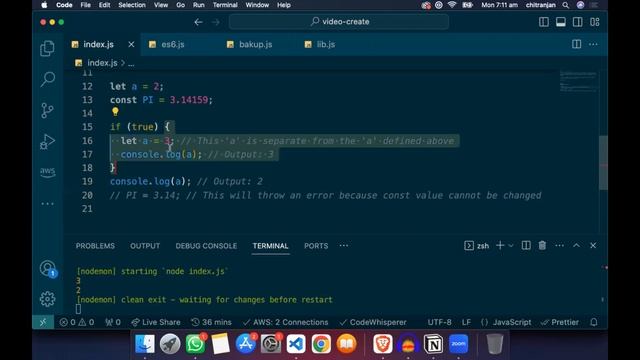This screenshot has width=640, height=360.
Task: Open the terminal launch profile dropdown arrow
Action: point(511,246)
